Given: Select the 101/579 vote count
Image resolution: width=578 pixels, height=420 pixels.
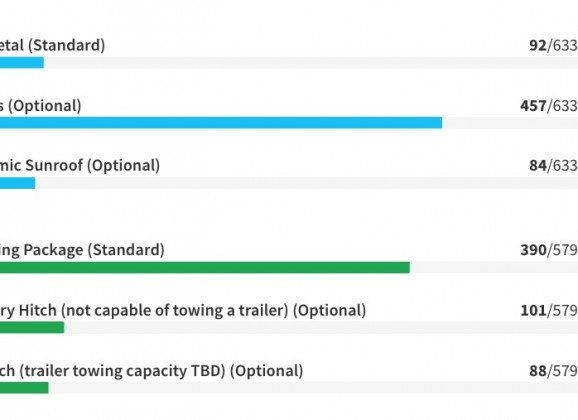Looking at the screenshot, I should coord(549,310).
